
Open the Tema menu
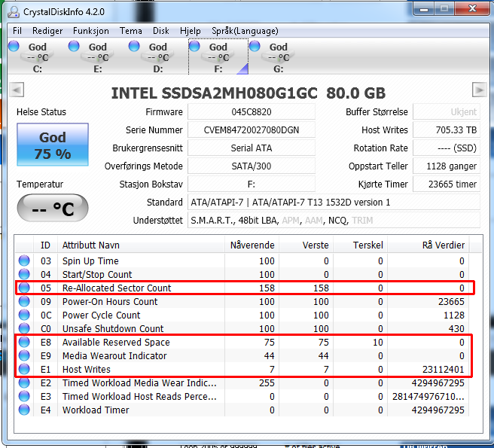tap(130, 31)
